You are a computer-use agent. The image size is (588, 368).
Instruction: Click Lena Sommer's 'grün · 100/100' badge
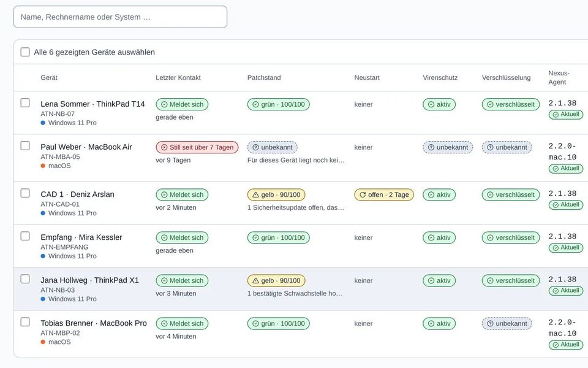(279, 104)
